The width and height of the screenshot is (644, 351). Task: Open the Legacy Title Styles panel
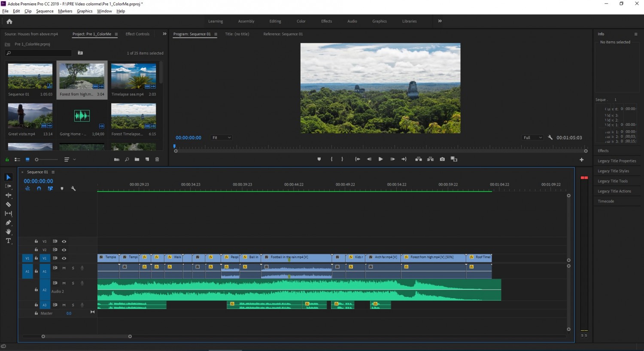(614, 171)
